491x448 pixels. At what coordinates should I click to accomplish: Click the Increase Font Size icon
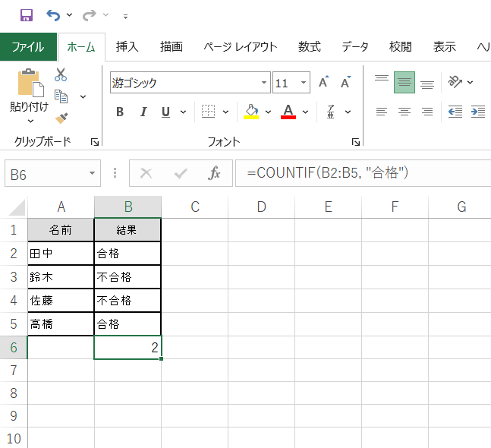(323, 83)
